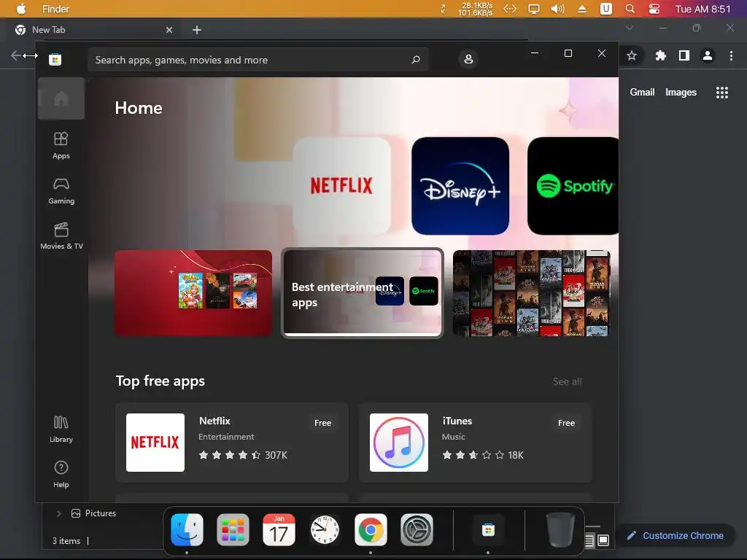Open Chrome from the dock
The image size is (747, 560).
pyautogui.click(x=371, y=529)
